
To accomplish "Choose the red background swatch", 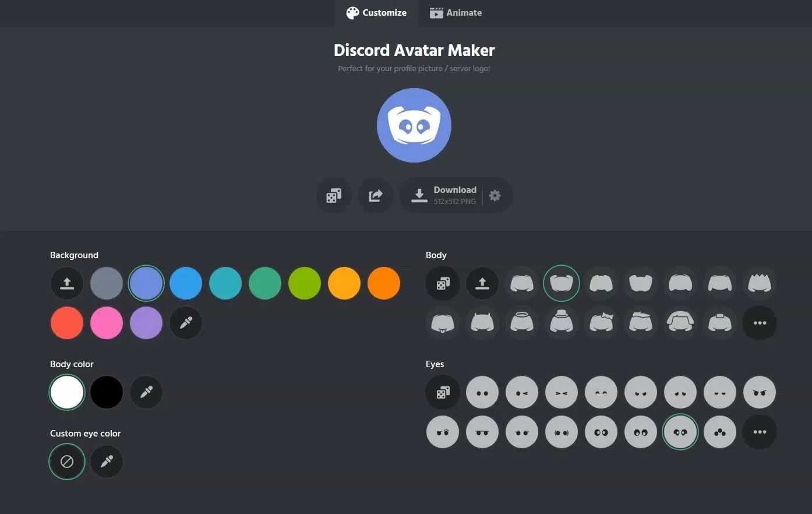I will pyautogui.click(x=67, y=323).
